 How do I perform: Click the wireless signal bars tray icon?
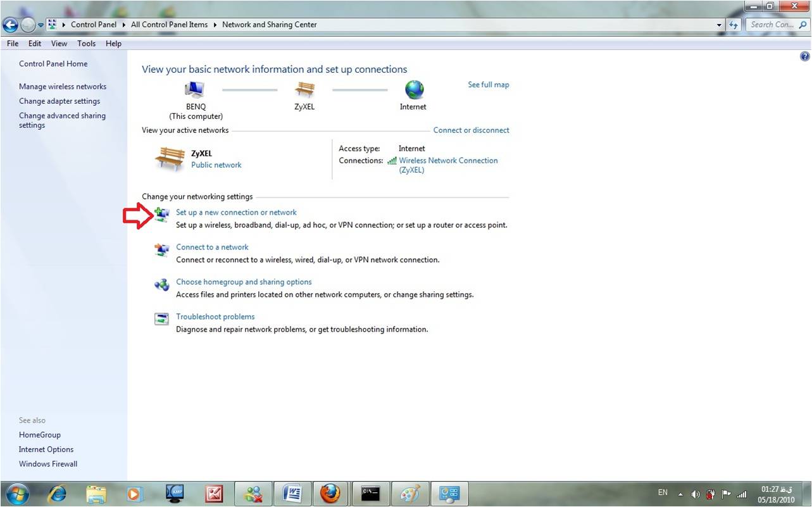coord(741,494)
